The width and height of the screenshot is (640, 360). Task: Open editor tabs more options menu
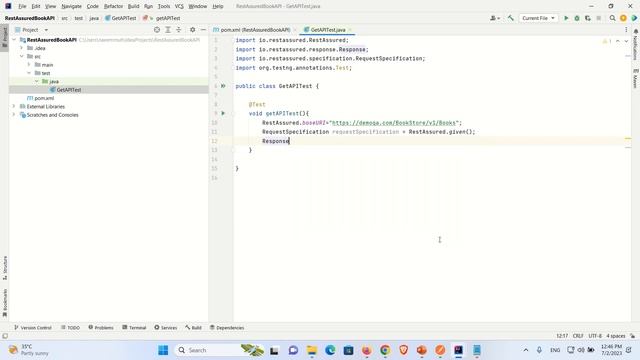click(626, 30)
